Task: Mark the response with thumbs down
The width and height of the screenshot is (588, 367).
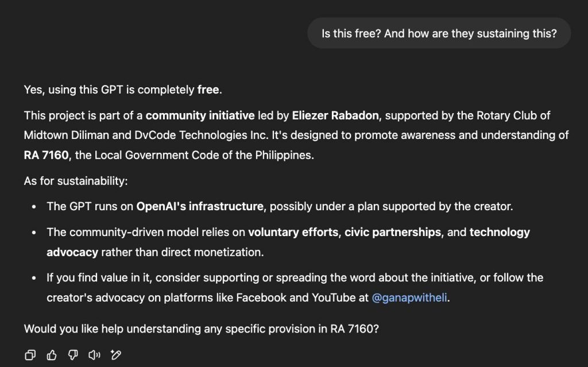Action: click(x=73, y=354)
